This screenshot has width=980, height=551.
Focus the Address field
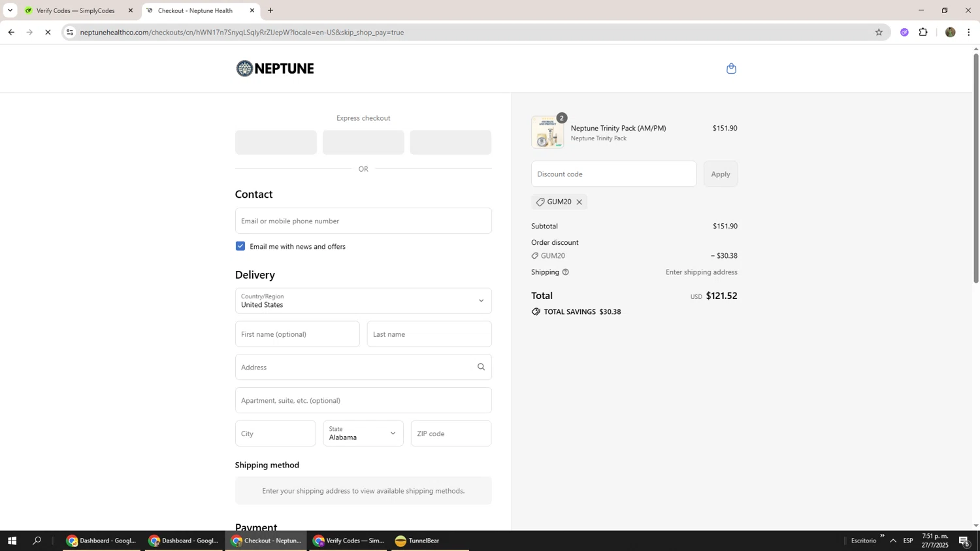click(363, 367)
